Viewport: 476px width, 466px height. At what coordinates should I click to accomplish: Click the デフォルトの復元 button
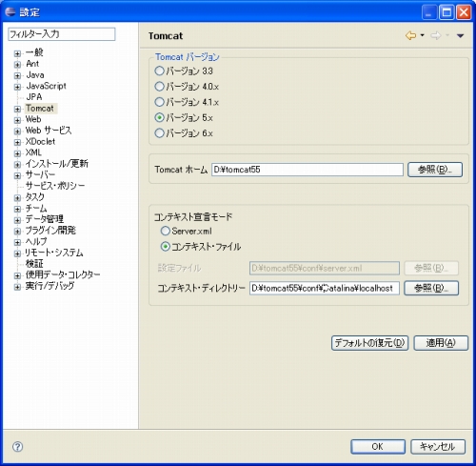[x=369, y=343]
